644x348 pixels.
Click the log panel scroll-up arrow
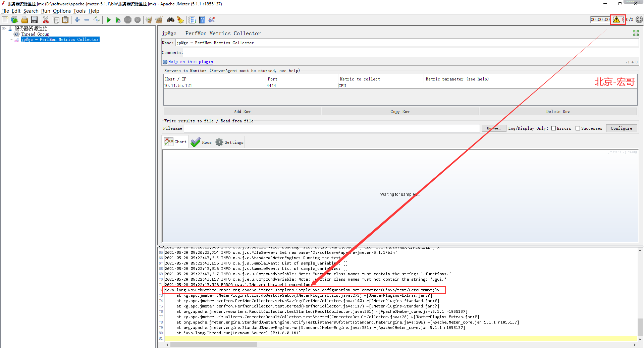[640, 250]
